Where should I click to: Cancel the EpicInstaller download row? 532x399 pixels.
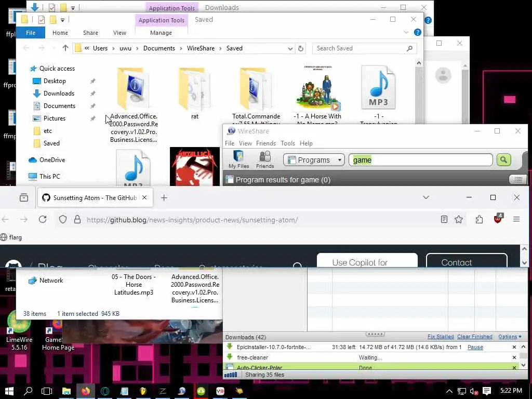(x=514, y=347)
